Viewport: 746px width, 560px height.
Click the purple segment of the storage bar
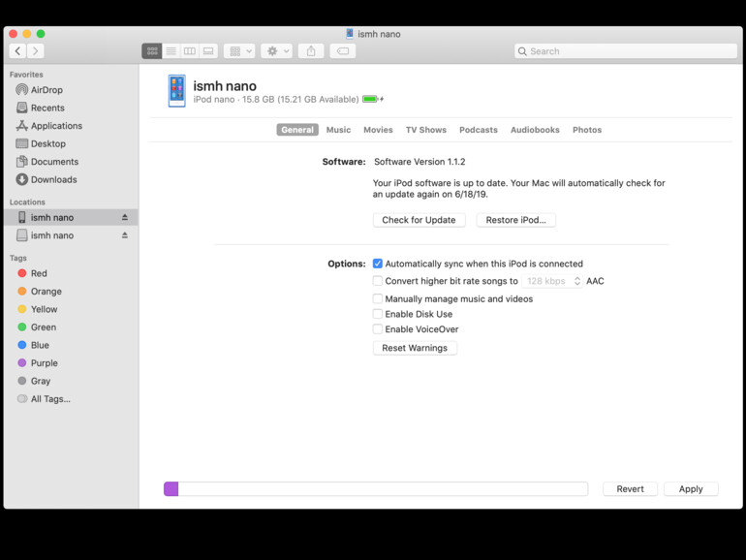click(171, 488)
